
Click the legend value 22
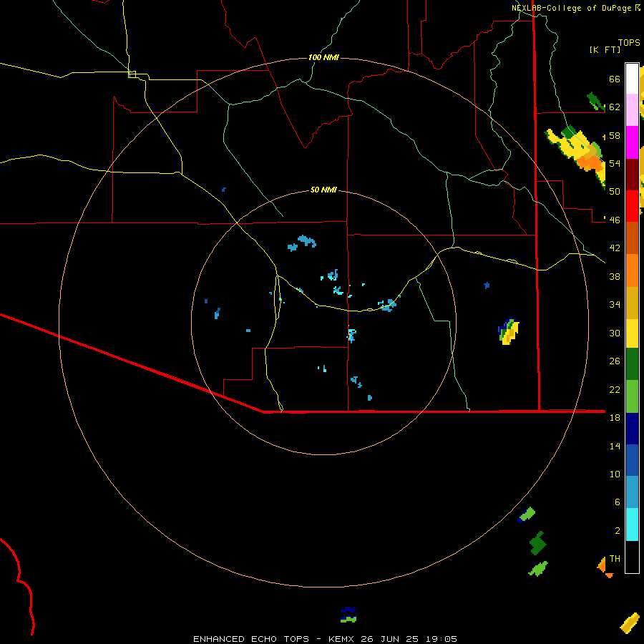click(x=615, y=389)
